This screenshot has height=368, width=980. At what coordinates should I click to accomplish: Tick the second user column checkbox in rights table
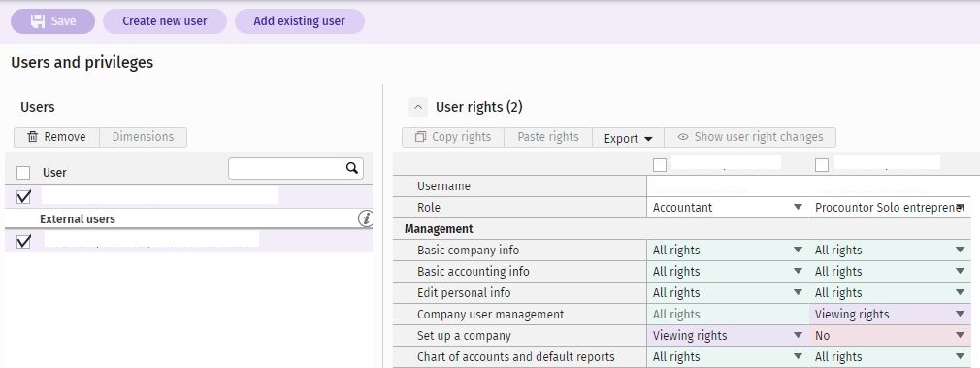click(x=822, y=165)
